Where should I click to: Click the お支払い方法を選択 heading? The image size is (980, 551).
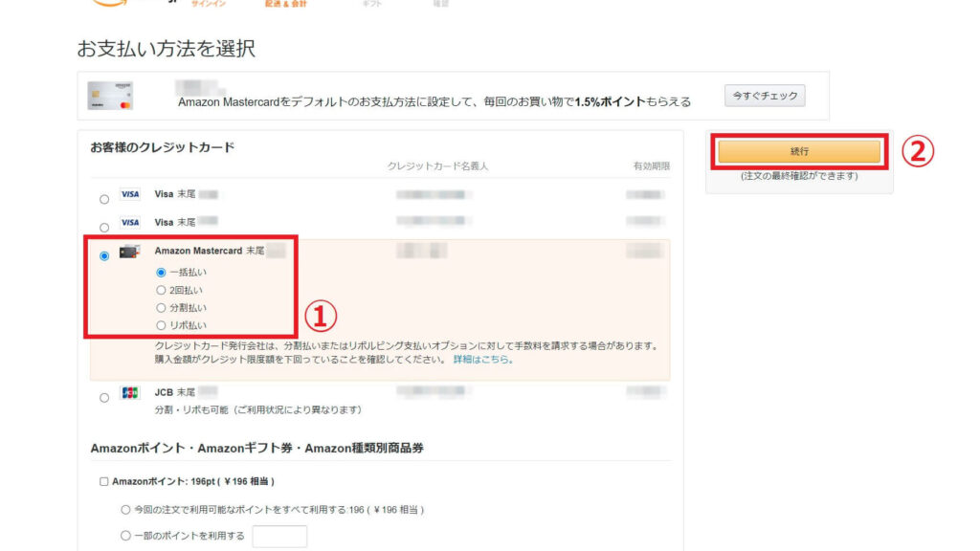[167, 48]
